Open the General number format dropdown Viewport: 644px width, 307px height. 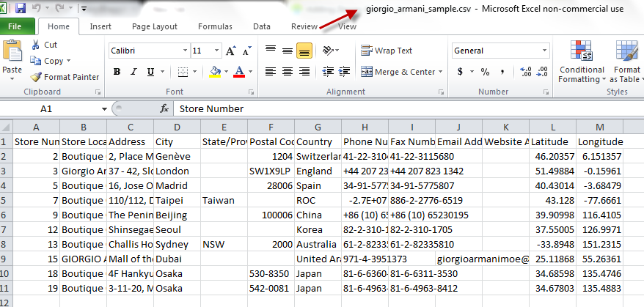(545, 51)
